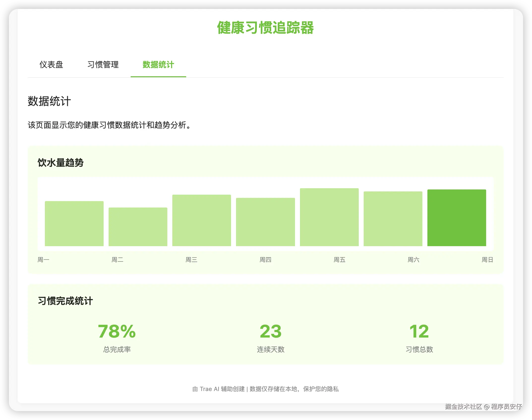Click the 周四 water intake bar
Viewport: 532px width, 420px height.
tap(265, 222)
